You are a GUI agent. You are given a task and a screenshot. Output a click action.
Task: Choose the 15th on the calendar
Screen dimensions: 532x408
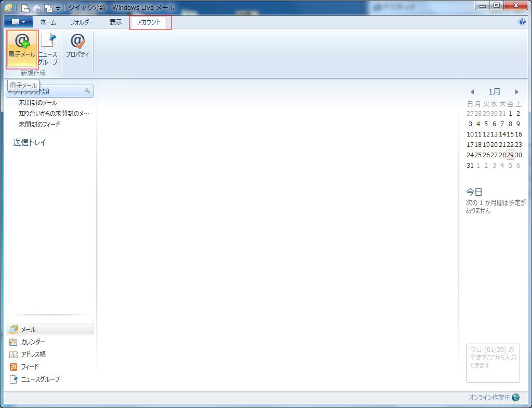tap(510, 134)
